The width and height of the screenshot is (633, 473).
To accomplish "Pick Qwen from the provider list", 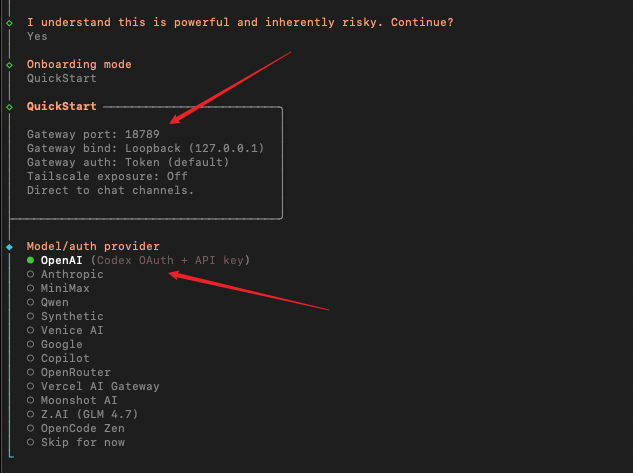I will click(x=48, y=302).
